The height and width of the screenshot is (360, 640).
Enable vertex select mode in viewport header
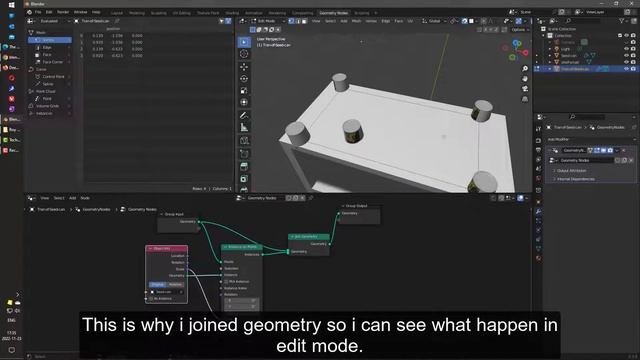coord(291,21)
